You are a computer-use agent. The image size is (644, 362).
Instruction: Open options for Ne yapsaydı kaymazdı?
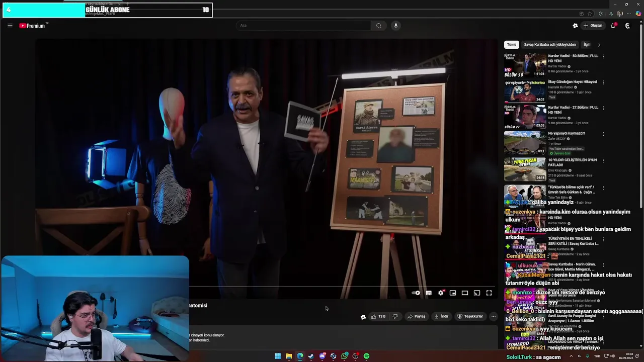pyautogui.click(x=603, y=134)
